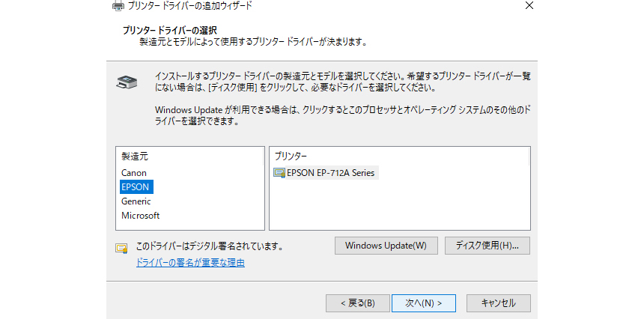
Task: Cancel the wizard with キャンセル
Action: point(499,303)
